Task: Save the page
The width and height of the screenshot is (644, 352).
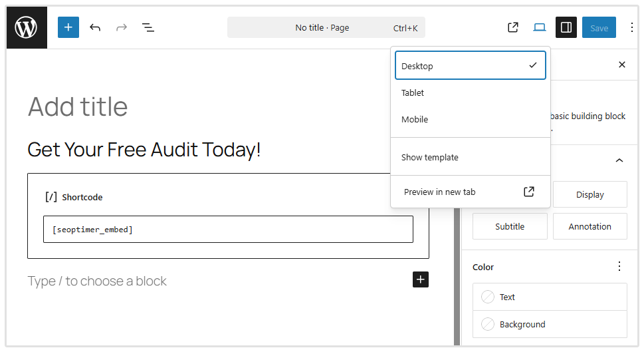Action: (x=599, y=27)
